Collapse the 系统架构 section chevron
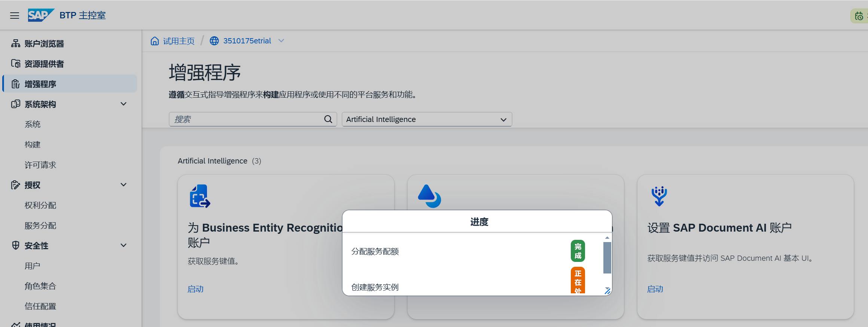 [124, 104]
